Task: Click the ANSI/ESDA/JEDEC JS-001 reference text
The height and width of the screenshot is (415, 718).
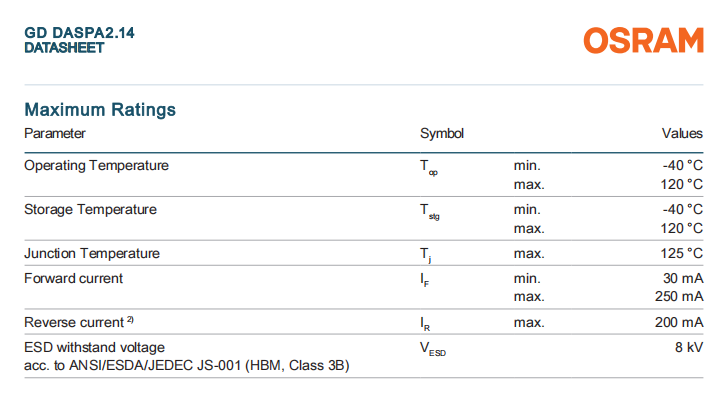Action: coord(187,366)
